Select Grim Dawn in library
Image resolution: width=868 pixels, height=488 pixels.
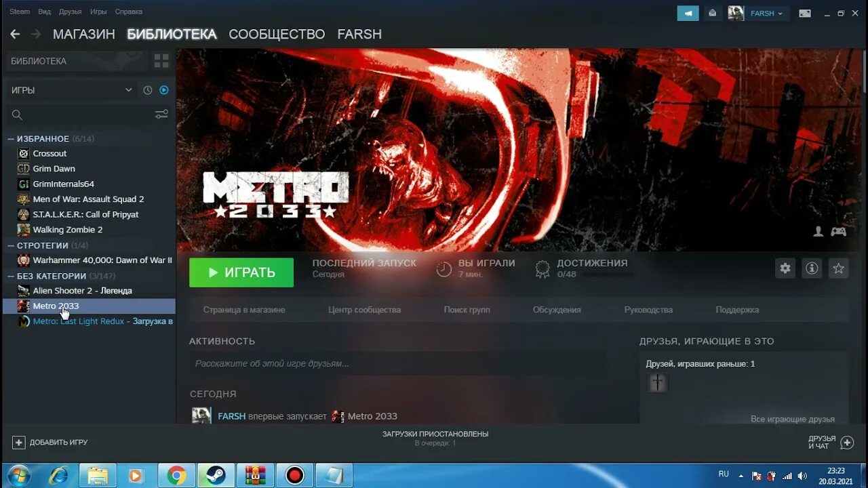(54, 169)
